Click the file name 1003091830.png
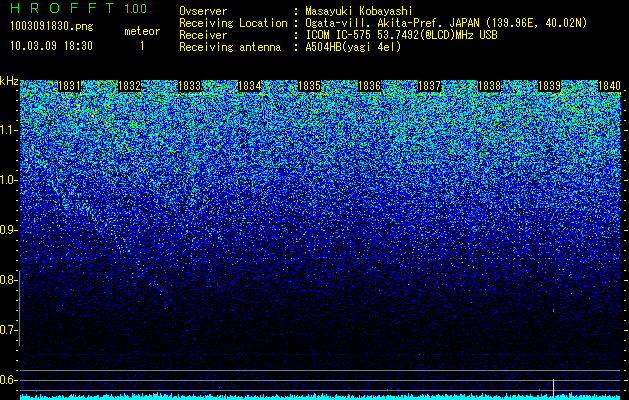This screenshot has width=629, height=400. pos(52,26)
